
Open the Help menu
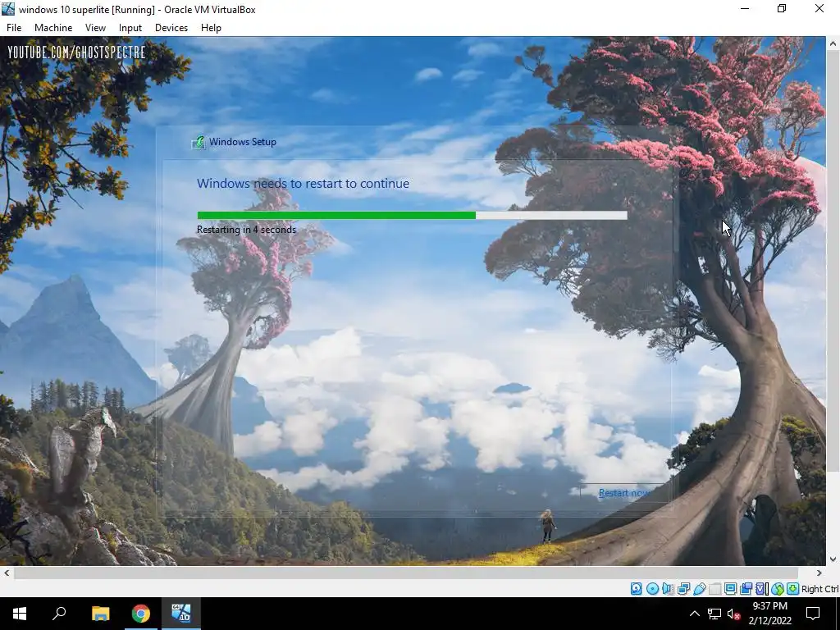[211, 28]
